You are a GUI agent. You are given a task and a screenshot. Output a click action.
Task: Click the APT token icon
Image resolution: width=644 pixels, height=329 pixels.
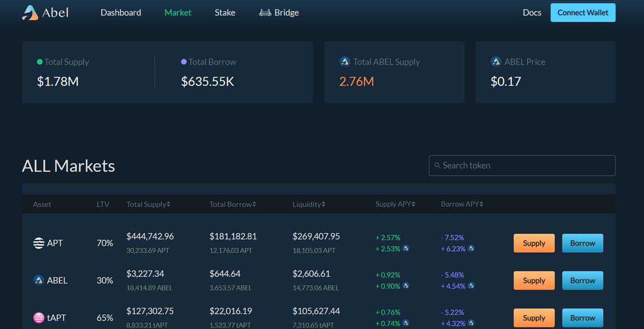coord(39,243)
